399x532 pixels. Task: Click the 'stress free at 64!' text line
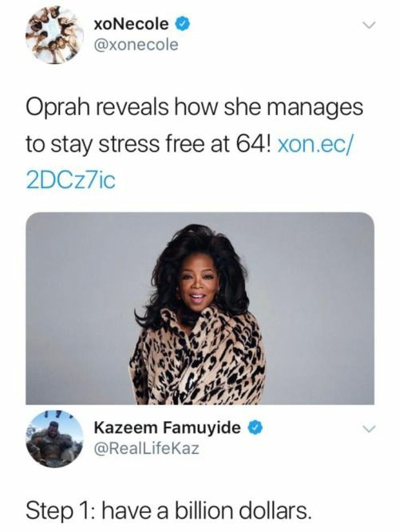185,144
